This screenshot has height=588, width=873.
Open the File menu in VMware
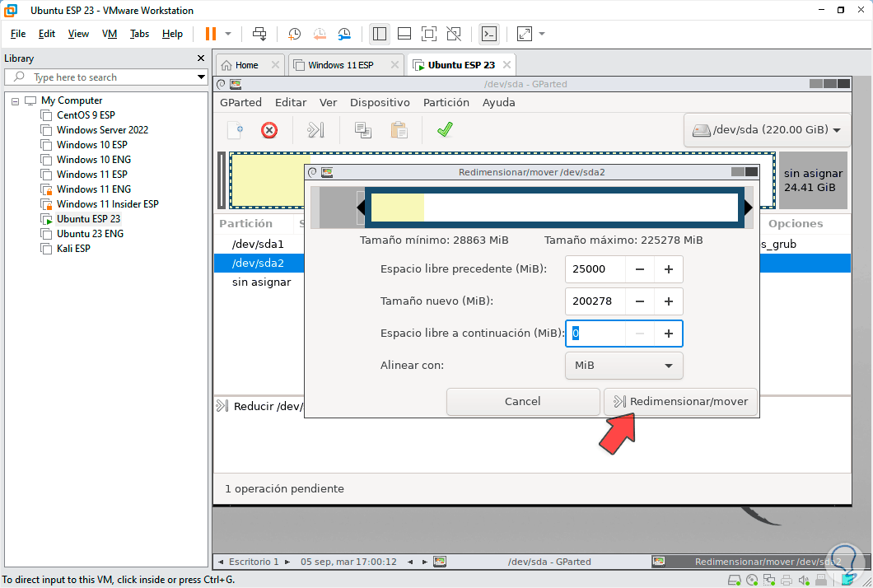18,34
